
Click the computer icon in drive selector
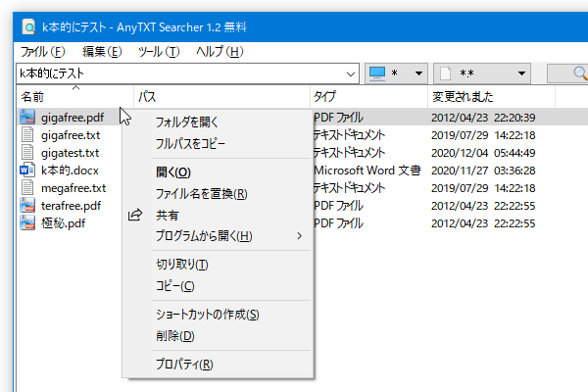click(377, 73)
